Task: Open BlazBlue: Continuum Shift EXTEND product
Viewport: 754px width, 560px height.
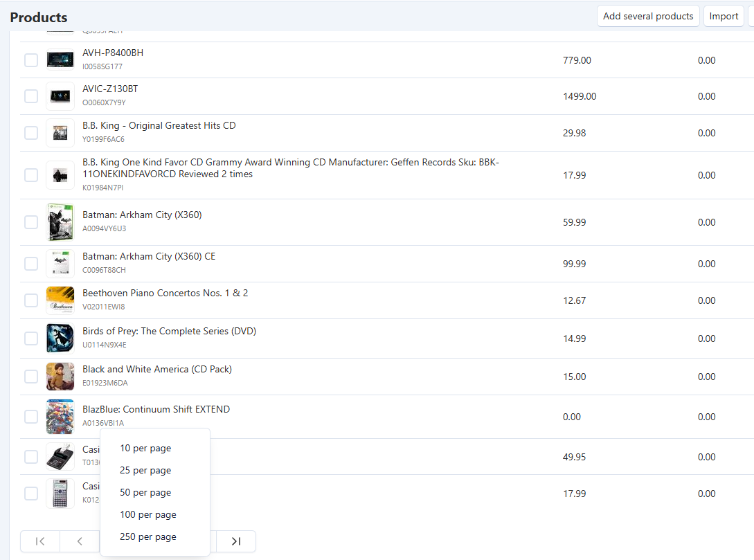Action: [156, 409]
